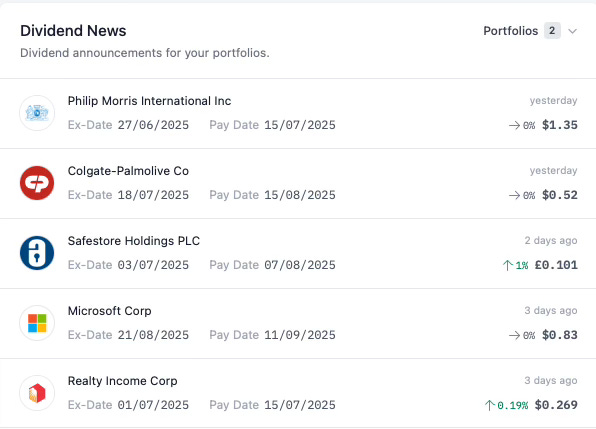Image resolution: width=596 pixels, height=429 pixels.
Task: Select the Realty Income Corp name
Action: tap(122, 381)
